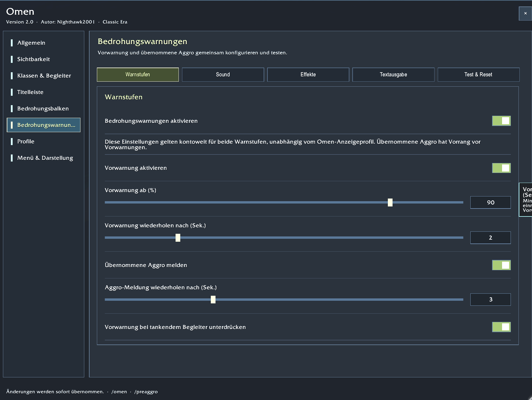
Task: Open the Sichtbarkeit settings category
Action: pyautogui.click(x=43, y=59)
